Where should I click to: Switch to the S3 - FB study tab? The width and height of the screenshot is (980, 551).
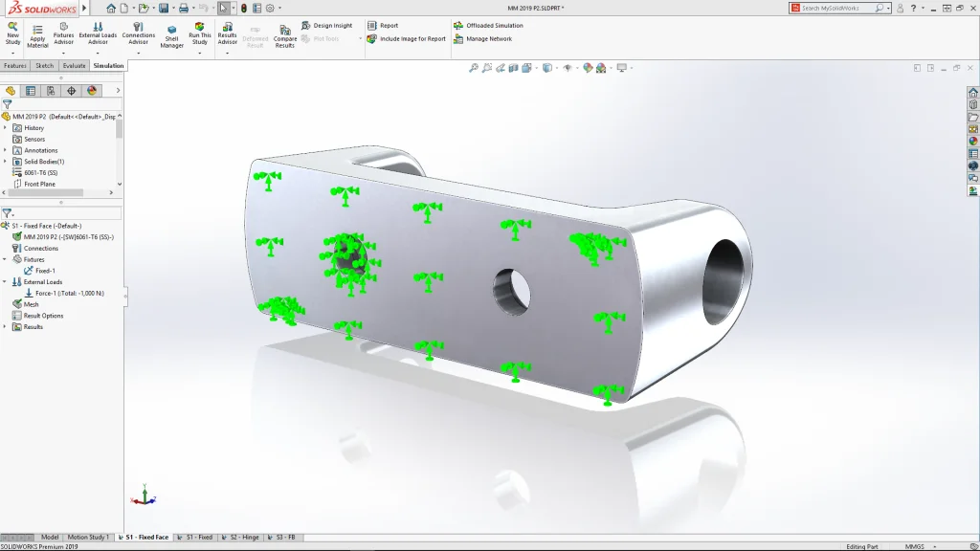point(280,538)
